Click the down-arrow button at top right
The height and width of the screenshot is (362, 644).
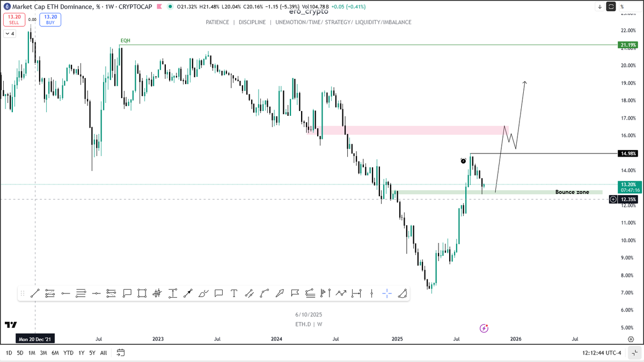pyautogui.click(x=600, y=6)
